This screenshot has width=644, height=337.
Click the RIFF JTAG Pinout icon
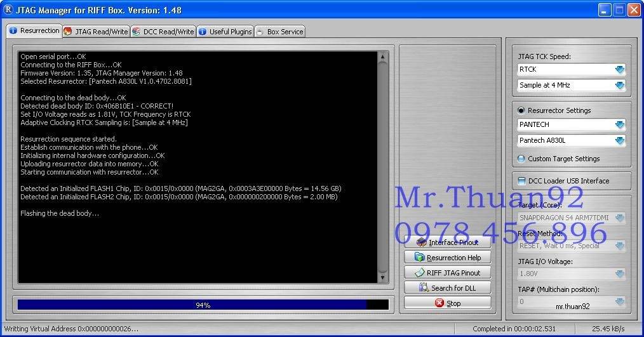[419, 272]
